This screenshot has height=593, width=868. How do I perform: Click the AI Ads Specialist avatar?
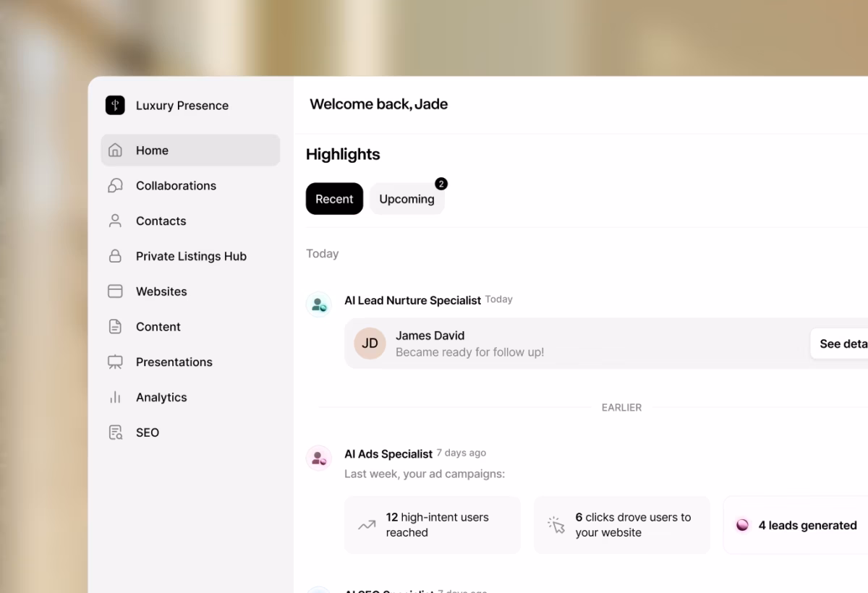319,458
